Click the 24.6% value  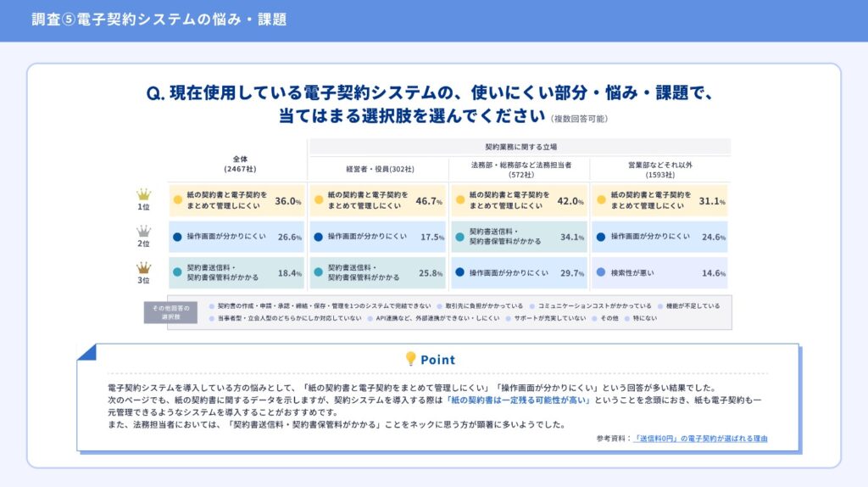(714, 237)
